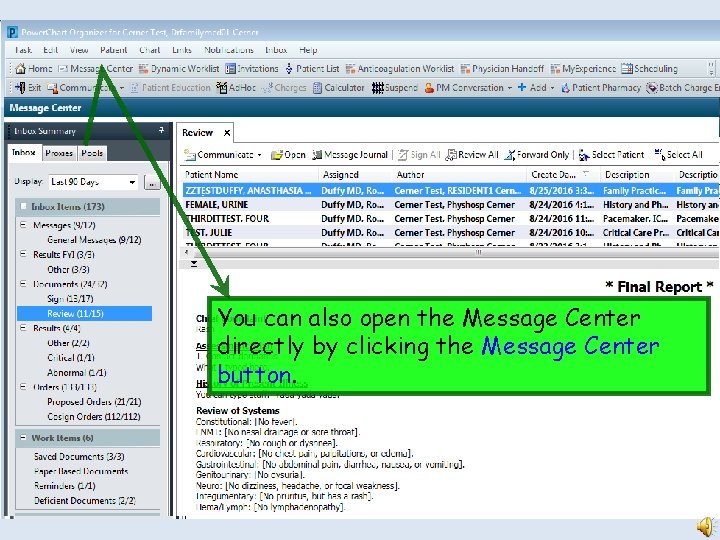Open the Patient menu
This screenshot has height=540, width=720.
[x=113, y=50]
